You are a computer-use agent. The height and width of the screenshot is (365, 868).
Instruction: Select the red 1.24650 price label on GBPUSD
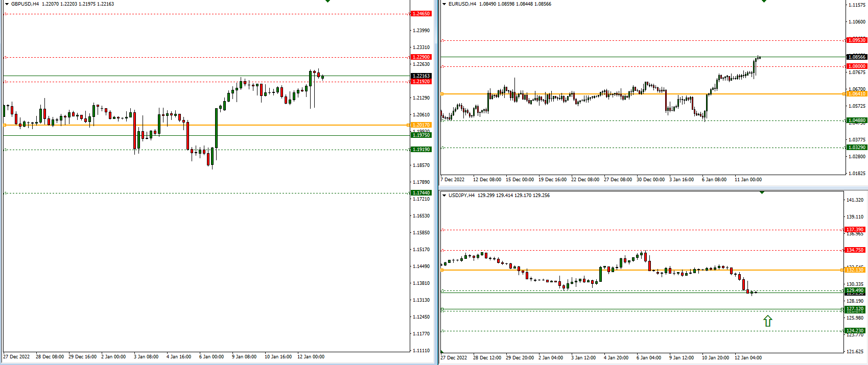coord(421,14)
